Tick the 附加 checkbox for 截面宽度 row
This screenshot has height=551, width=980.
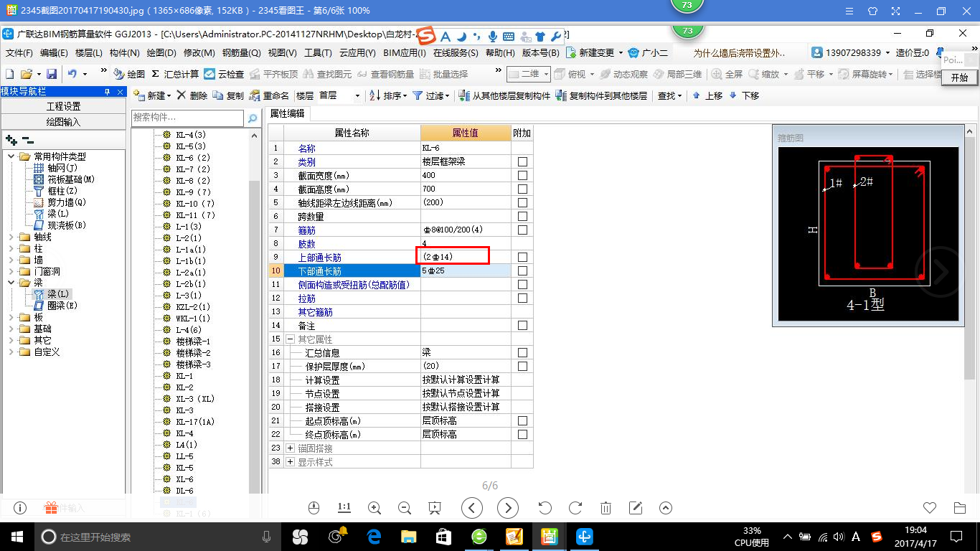point(522,176)
